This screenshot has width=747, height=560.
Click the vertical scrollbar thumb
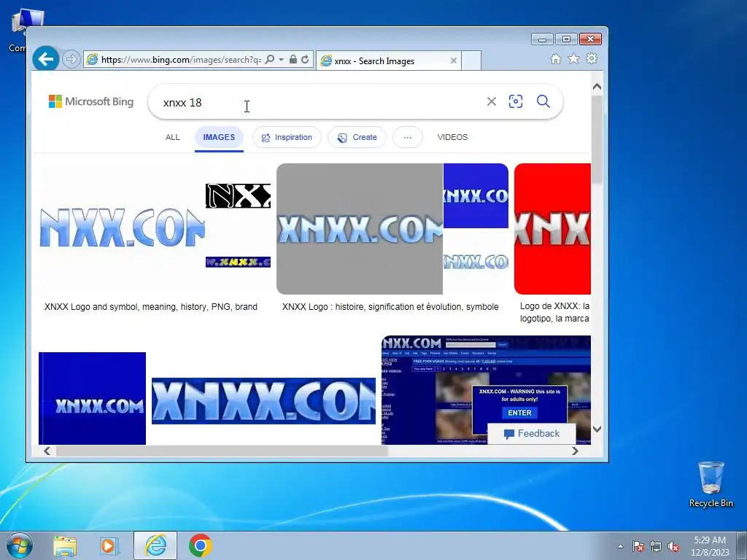coord(597,138)
